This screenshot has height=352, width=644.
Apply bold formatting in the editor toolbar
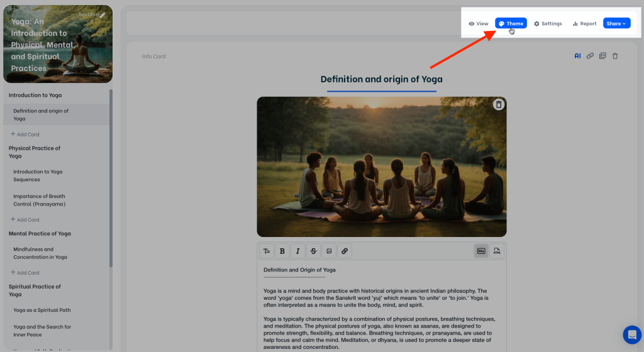pos(282,251)
